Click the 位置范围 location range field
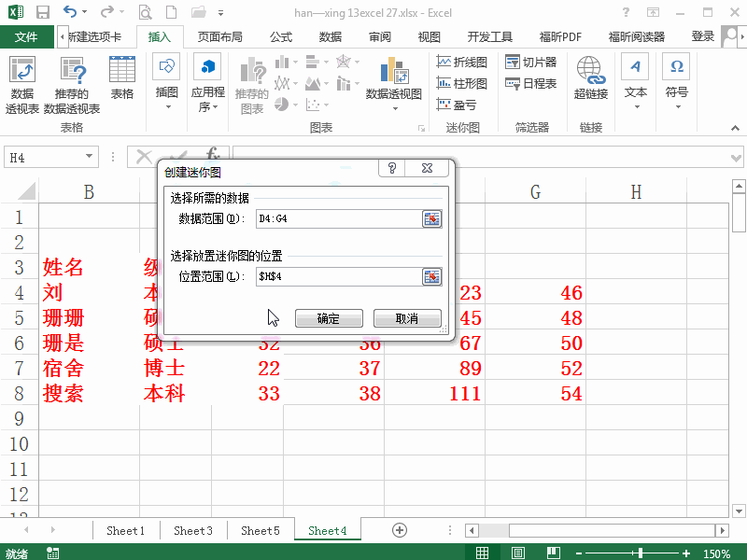Viewport: 747px width, 560px height. 327,276
